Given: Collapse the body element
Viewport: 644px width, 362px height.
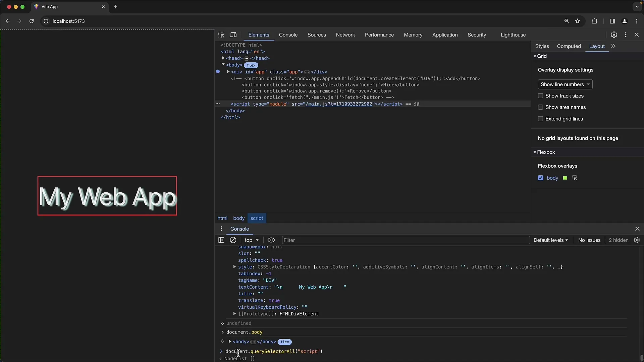Looking at the screenshot, I should click(x=223, y=65).
